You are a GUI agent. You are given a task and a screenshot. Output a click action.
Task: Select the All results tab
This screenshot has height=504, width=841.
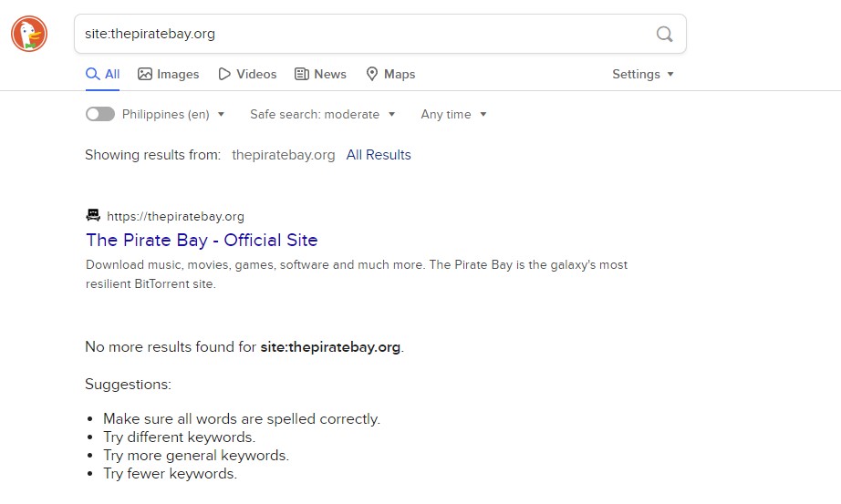point(102,74)
